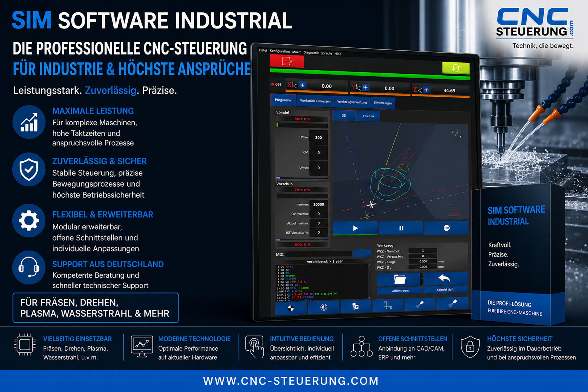Click the RRO rapid override slider
The height and width of the screenshot is (392, 588).
[x=302, y=244]
